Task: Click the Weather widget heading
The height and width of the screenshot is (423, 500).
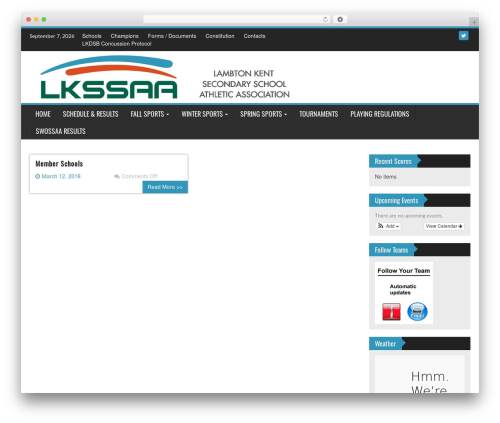Action: pyautogui.click(x=385, y=344)
